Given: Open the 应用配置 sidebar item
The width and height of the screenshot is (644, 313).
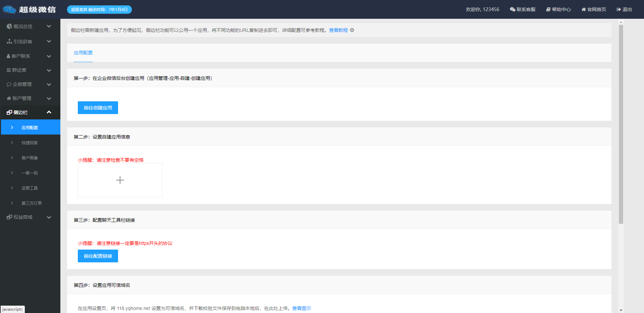Looking at the screenshot, I should [x=31, y=127].
